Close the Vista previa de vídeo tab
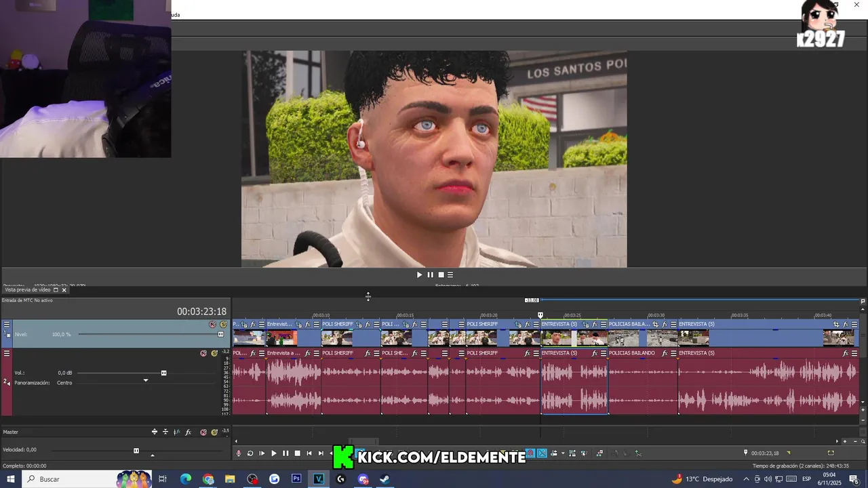868x488 pixels. [x=64, y=290]
